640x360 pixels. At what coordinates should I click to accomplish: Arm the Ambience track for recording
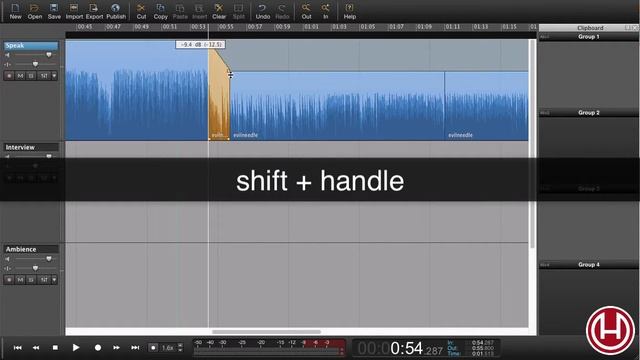pos(9,280)
